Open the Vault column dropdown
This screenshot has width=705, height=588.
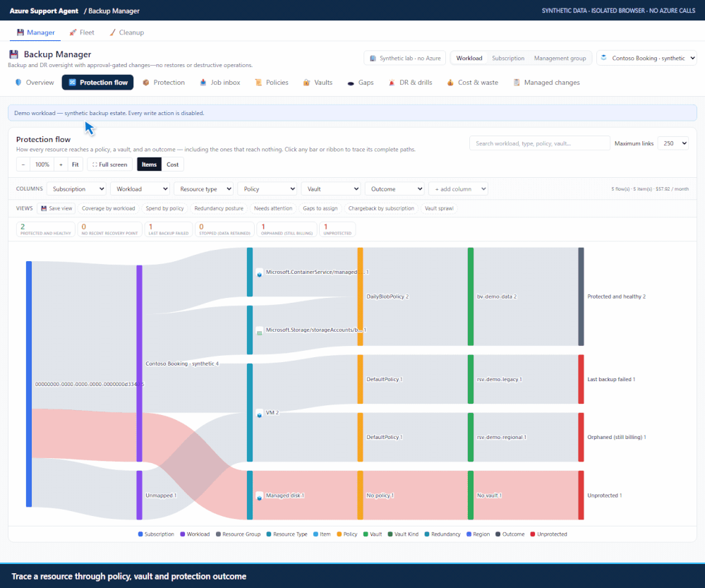click(x=331, y=189)
